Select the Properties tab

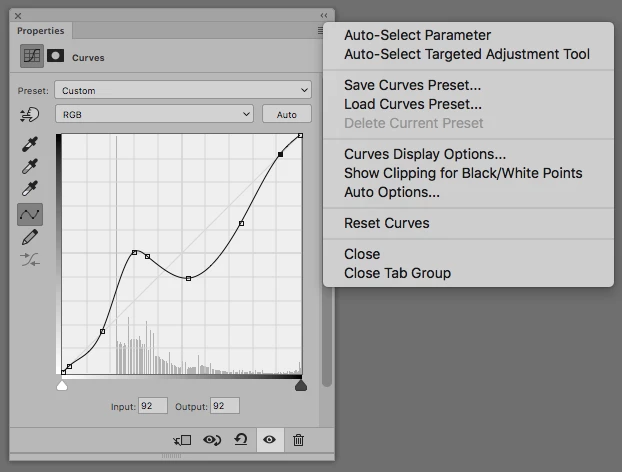tap(40, 31)
